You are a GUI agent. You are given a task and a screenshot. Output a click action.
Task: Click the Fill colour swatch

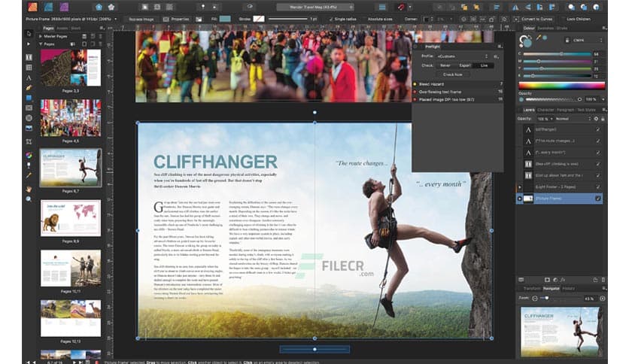(225, 19)
